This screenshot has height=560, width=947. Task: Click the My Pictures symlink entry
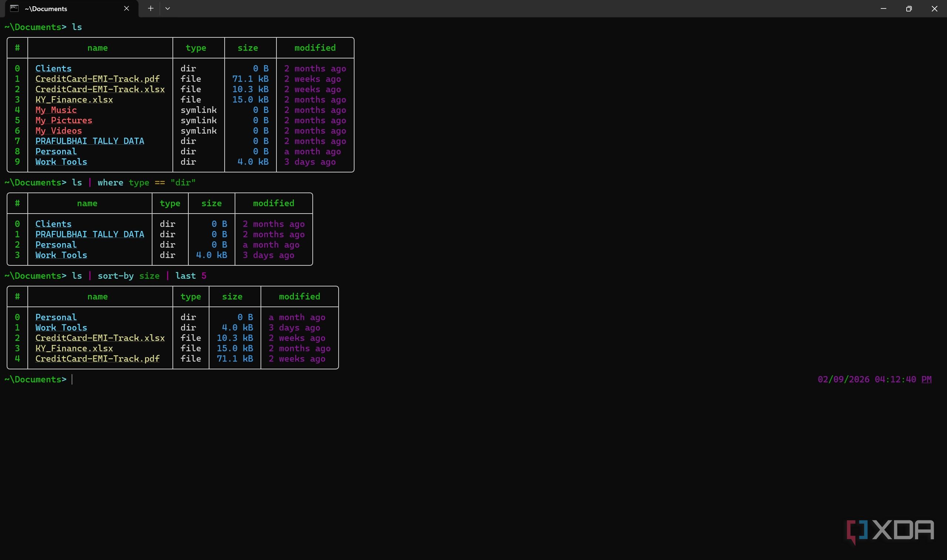click(x=64, y=120)
